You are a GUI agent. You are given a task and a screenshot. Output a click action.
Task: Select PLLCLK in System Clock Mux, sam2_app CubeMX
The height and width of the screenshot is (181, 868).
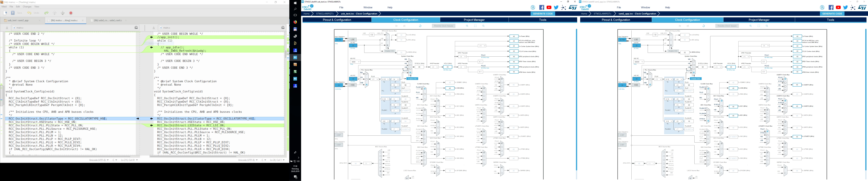point(694,72)
